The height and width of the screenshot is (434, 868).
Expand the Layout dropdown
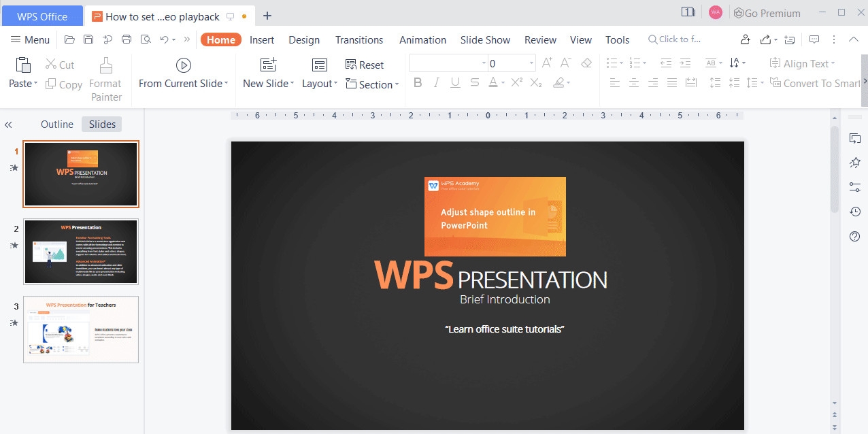point(320,84)
